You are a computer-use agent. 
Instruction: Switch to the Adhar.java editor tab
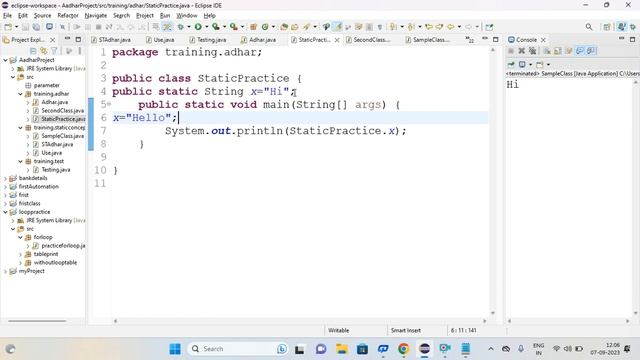point(258,40)
